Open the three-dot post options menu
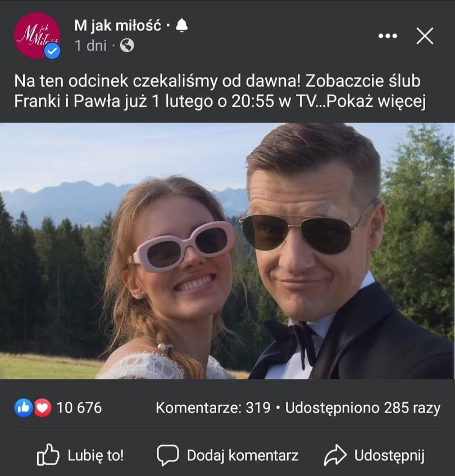This screenshot has height=476, width=455. [x=388, y=36]
